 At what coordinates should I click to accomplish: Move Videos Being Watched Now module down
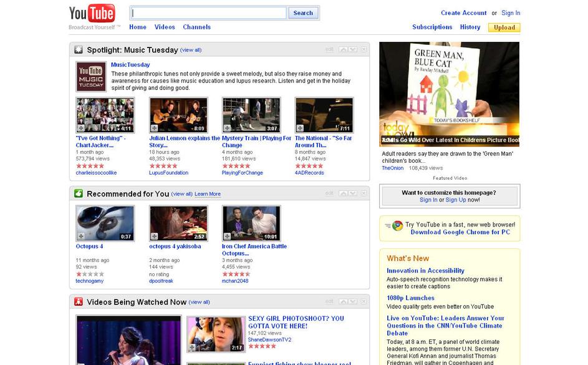(352, 302)
